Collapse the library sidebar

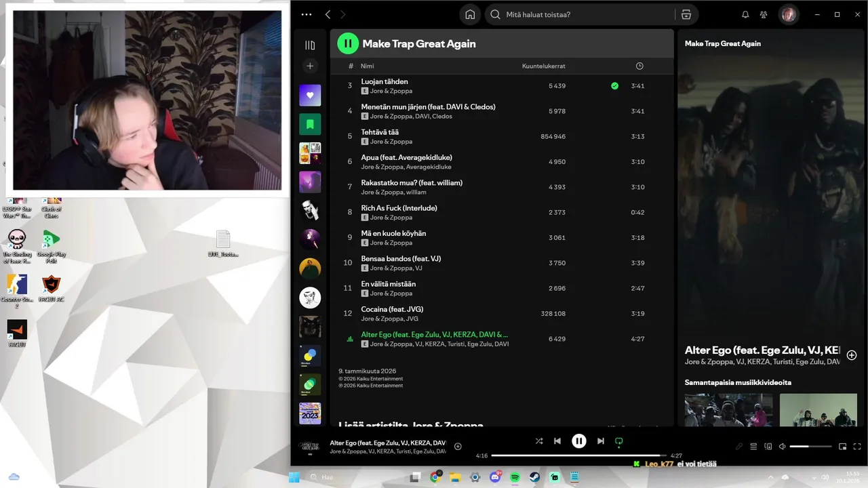tap(310, 45)
